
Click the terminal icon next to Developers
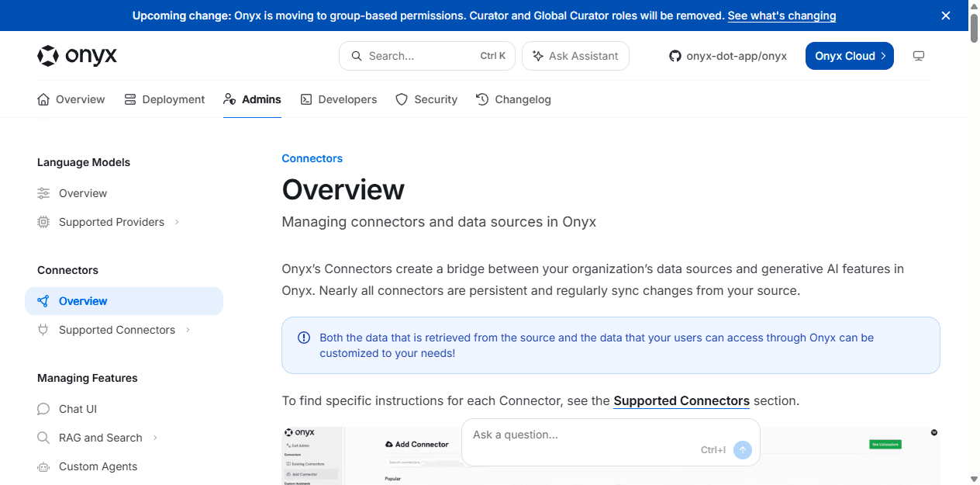pos(306,99)
